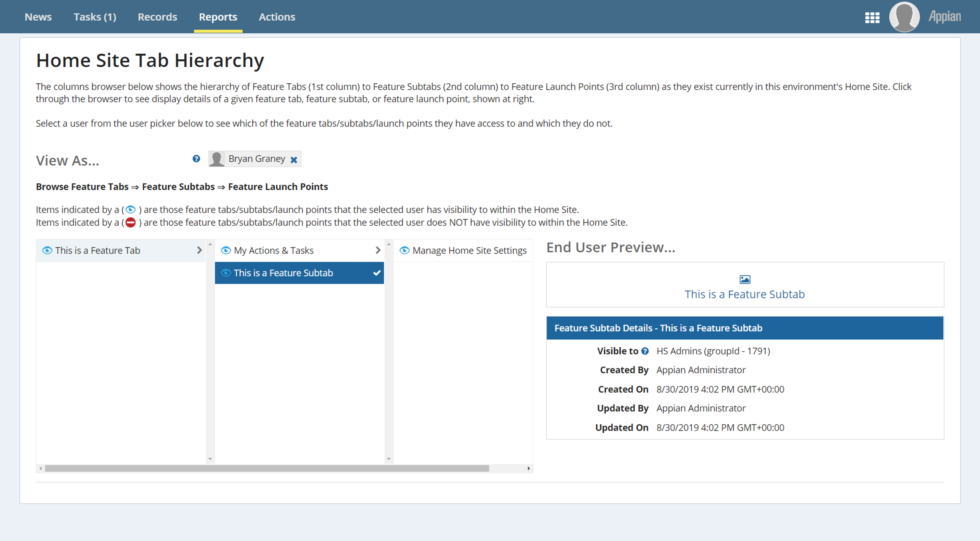Click up arrow of second column scrollbar

pos(389,244)
